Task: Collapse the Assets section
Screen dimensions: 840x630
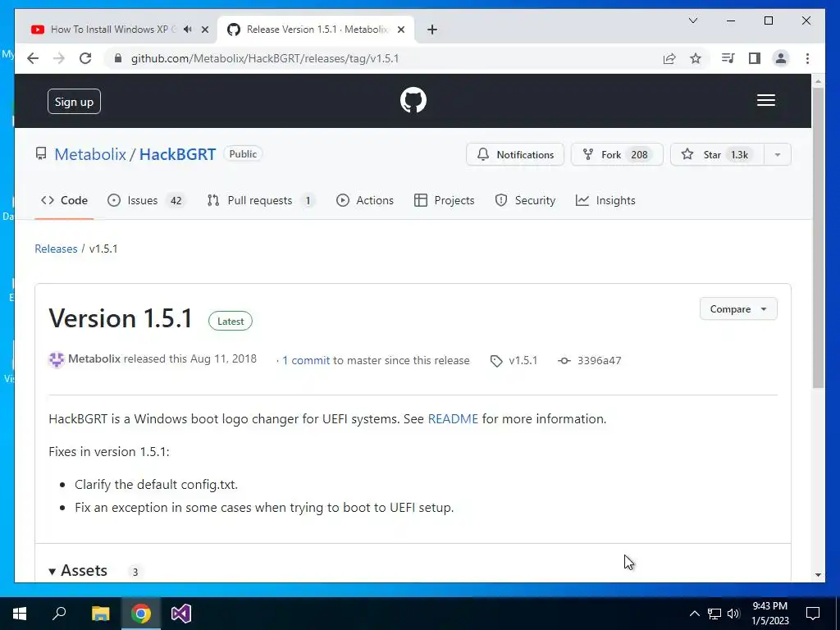Action: tap(78, 571)
